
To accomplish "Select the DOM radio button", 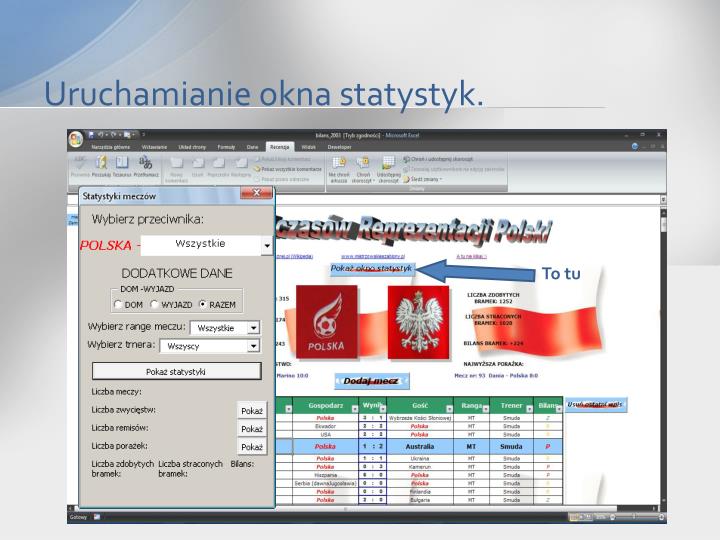I will click(118, 304).
